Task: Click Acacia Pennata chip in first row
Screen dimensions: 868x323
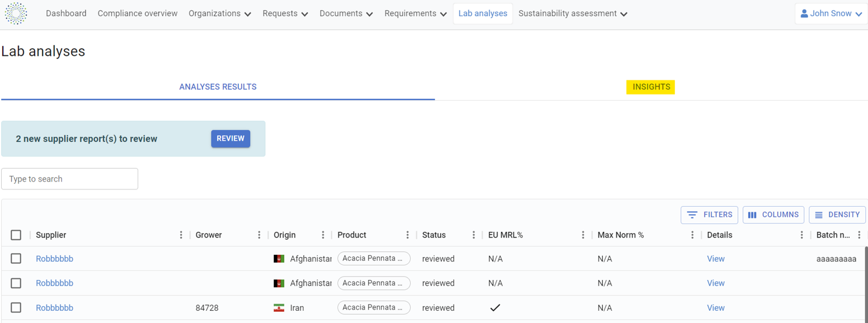Action: (374, 259)
